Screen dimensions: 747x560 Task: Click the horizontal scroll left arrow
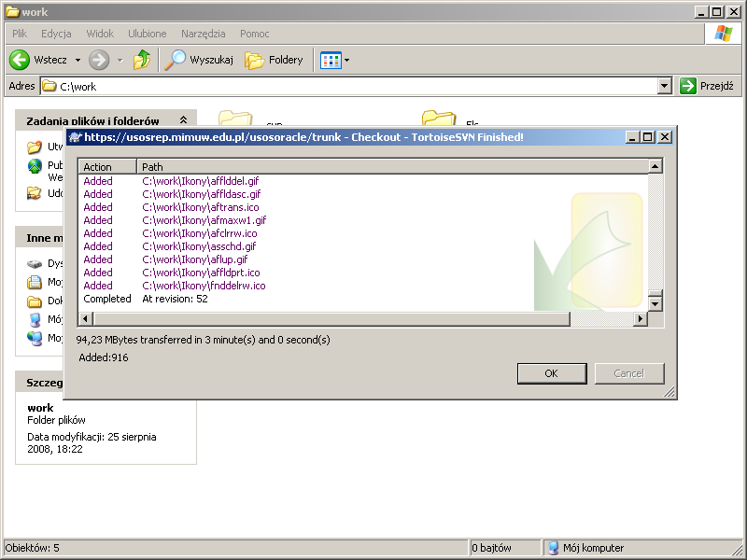point(86,319)
